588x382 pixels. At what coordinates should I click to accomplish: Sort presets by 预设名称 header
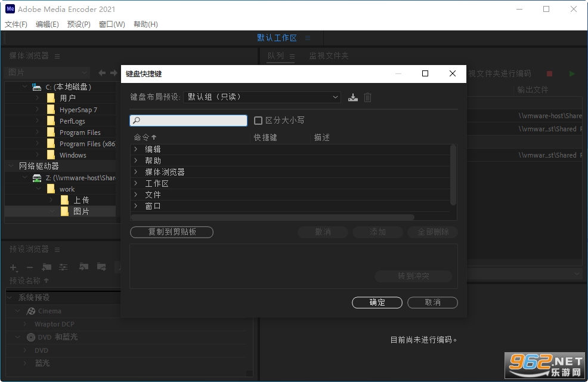coord(29,281)
